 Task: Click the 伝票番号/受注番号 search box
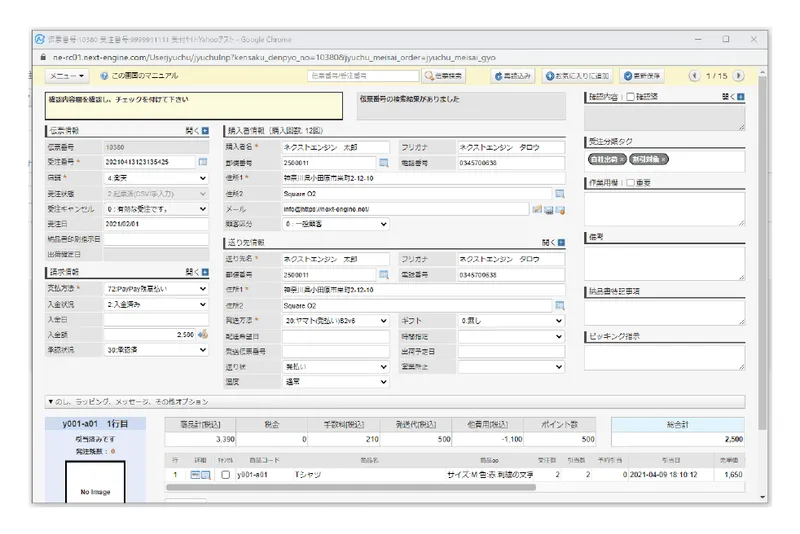tap(363, 76)
